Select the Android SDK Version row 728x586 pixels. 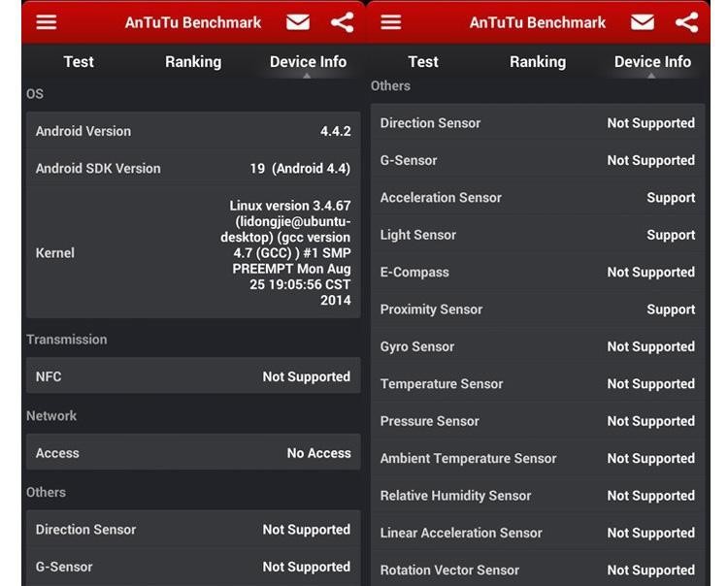[x=192, y=168]
